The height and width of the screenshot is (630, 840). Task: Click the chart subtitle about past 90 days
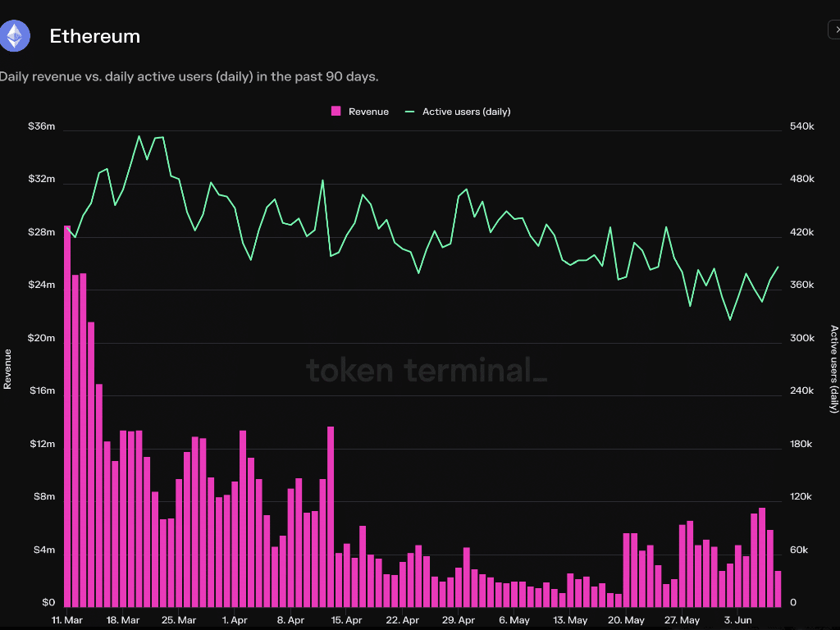[189, 76]
